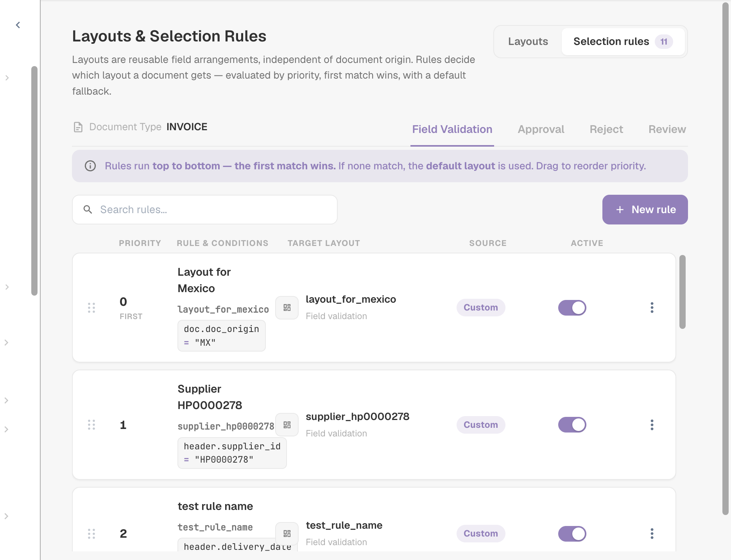Disable the Supplier HP0000278 rule toggle

click(x=572, y=425)
